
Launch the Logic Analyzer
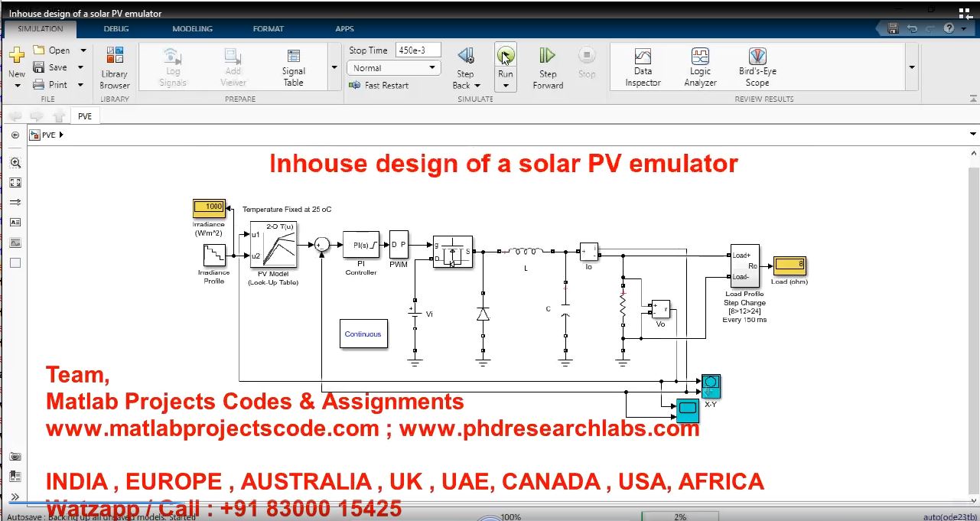coord(700,67)
